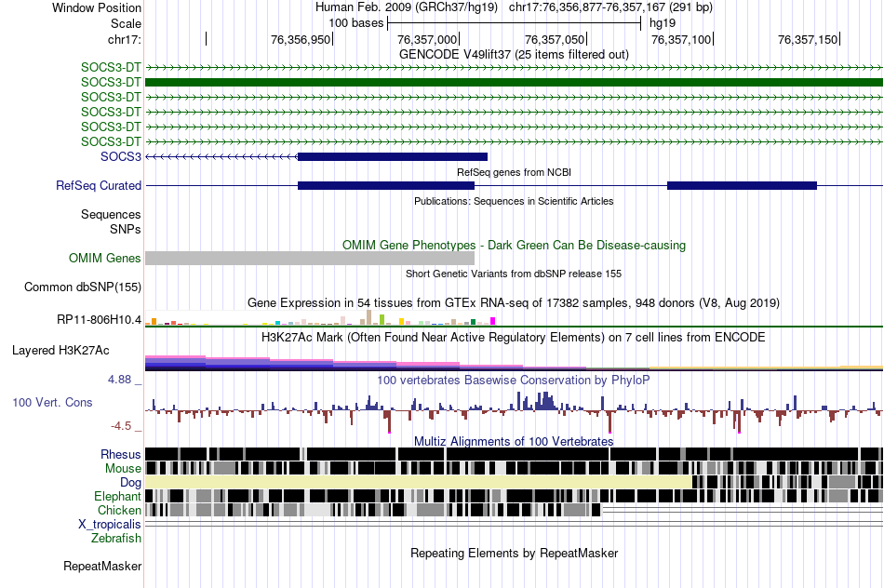Open OMIM Gene Phenotypes track title

[x=514, y=246]
